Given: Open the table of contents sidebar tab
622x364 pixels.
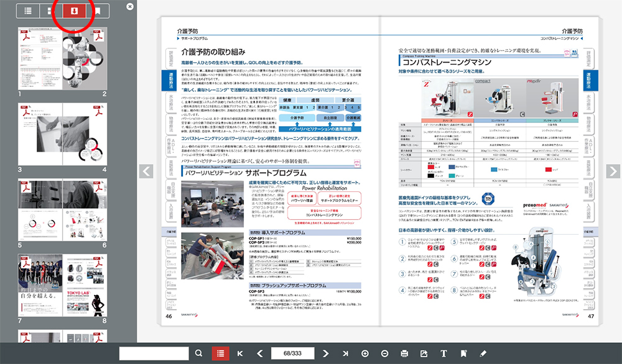Looking at the screenshot, I should coord(28,11).
